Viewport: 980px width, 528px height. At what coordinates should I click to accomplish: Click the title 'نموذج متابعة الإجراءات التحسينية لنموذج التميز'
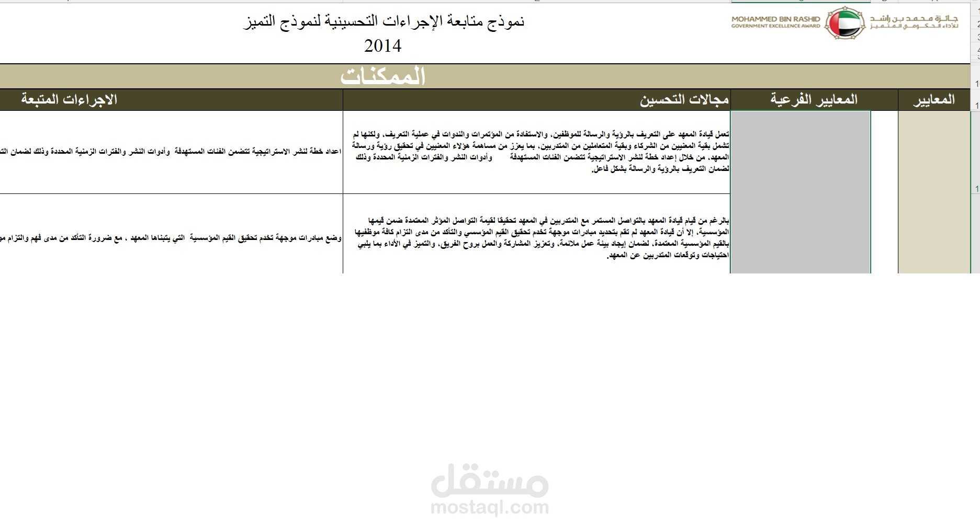point(384,22)
